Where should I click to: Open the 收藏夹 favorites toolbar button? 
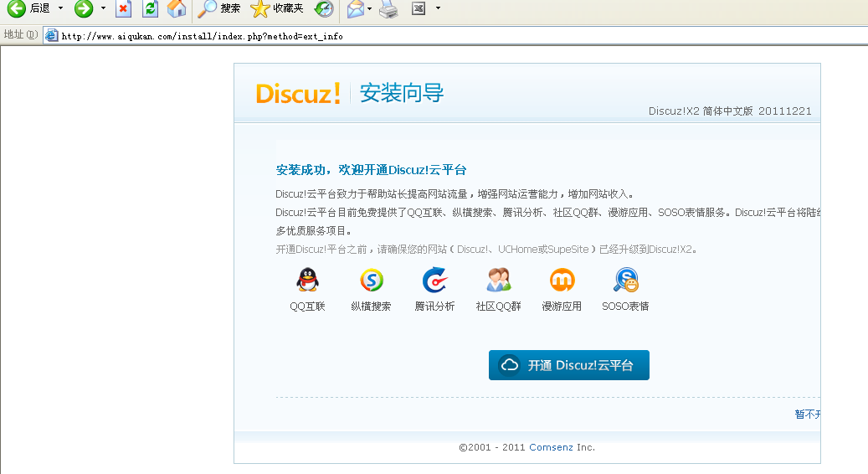click(x=277, y=8)
